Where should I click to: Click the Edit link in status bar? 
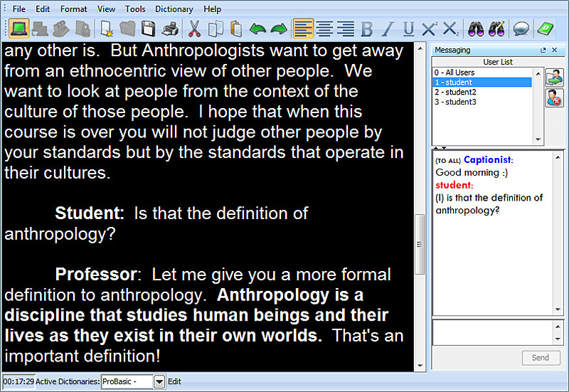click(174, 382)
